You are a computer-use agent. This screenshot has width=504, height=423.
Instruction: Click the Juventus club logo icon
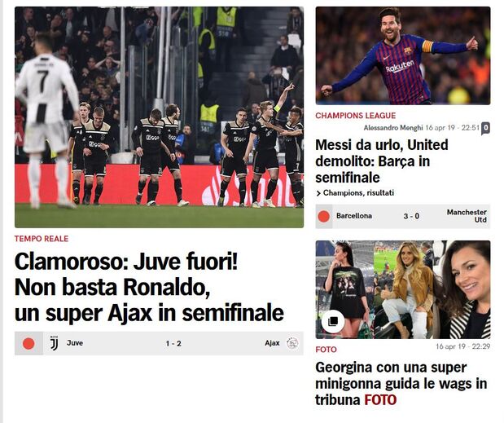tap(54, 343)
